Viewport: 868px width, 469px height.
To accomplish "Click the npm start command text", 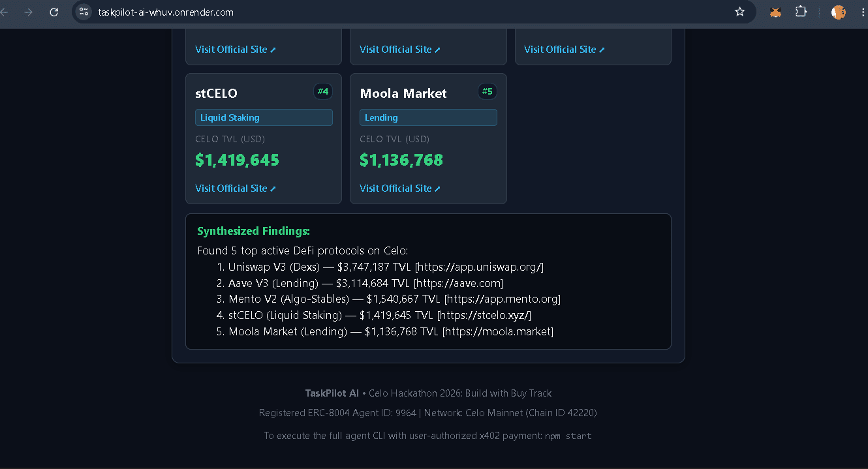I will pyautogui.click(x=568, y=436).
